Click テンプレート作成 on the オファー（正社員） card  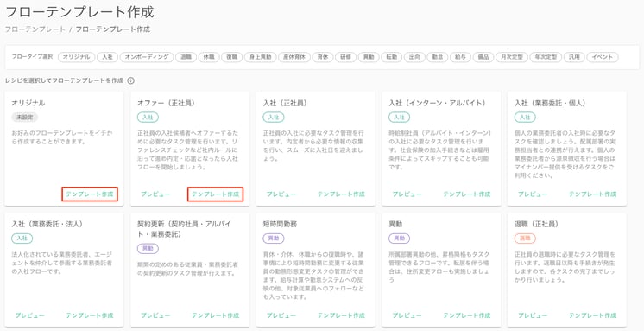pos(215,194)
